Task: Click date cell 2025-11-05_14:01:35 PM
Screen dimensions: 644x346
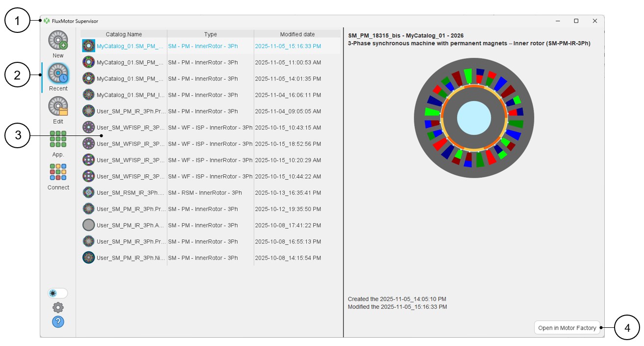Action: (288, 79)
